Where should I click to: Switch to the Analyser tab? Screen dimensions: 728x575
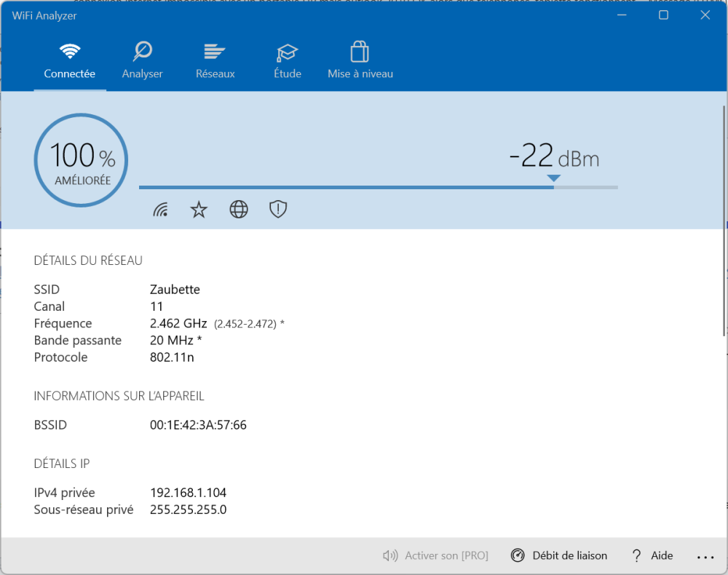[142, 62]
